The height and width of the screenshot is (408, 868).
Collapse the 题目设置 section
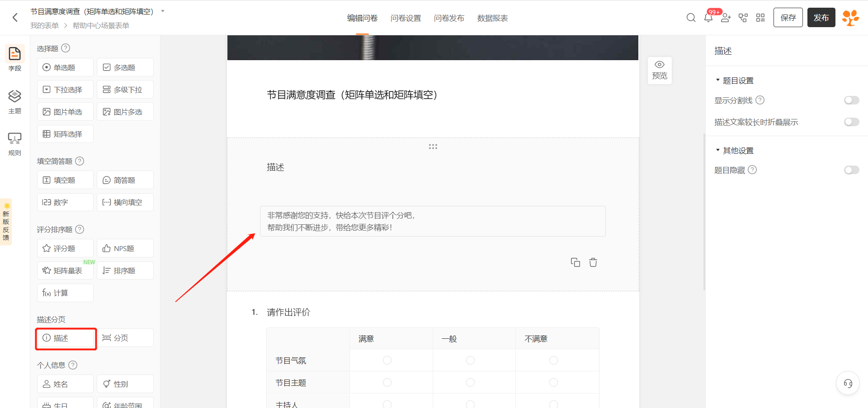(717, 81)
